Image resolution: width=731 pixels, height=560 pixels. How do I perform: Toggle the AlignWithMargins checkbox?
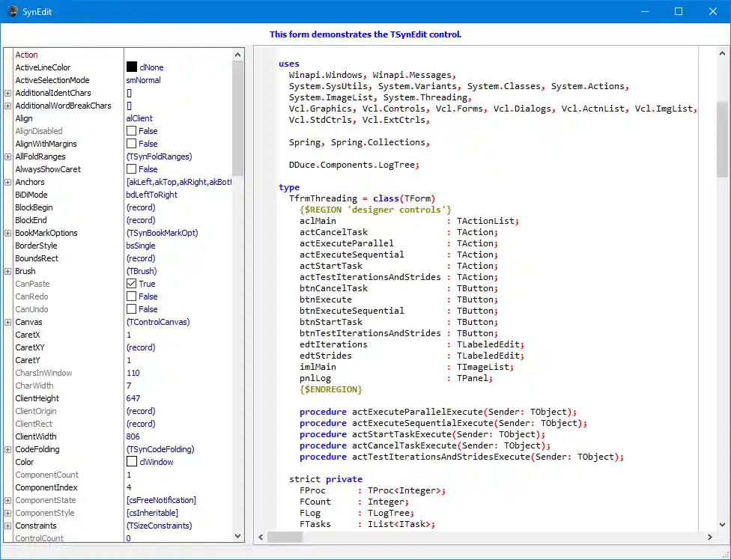(131, 144)
